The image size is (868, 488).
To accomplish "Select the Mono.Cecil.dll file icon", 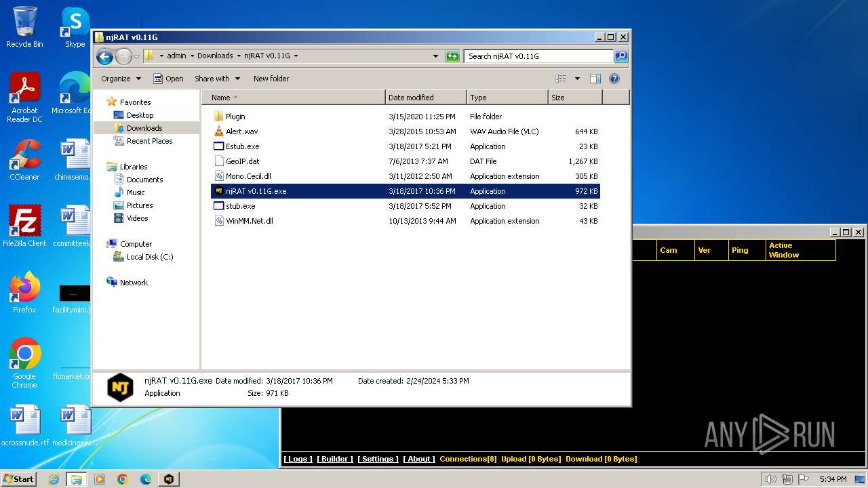I will pyautogui.click(x=218, y=176).
